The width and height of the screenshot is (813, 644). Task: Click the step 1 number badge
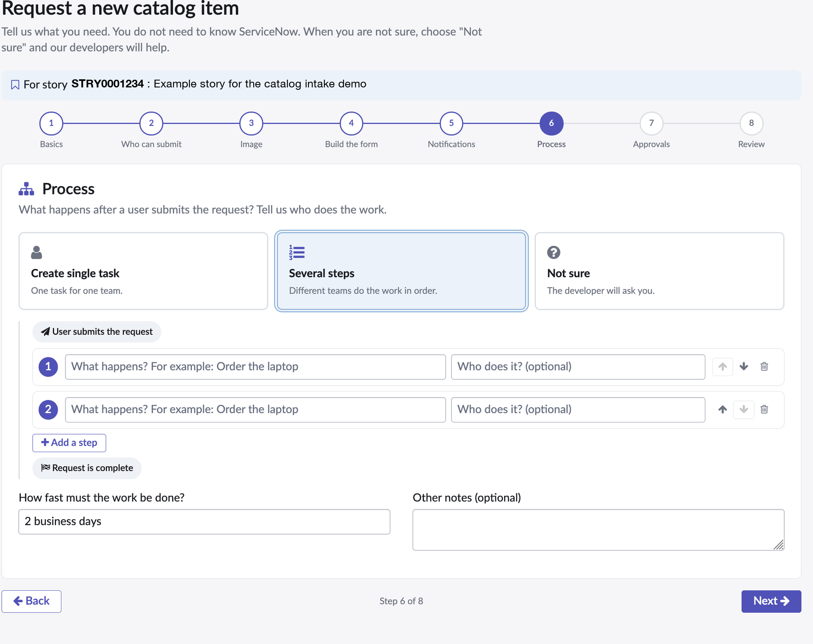tap(48, 367)
